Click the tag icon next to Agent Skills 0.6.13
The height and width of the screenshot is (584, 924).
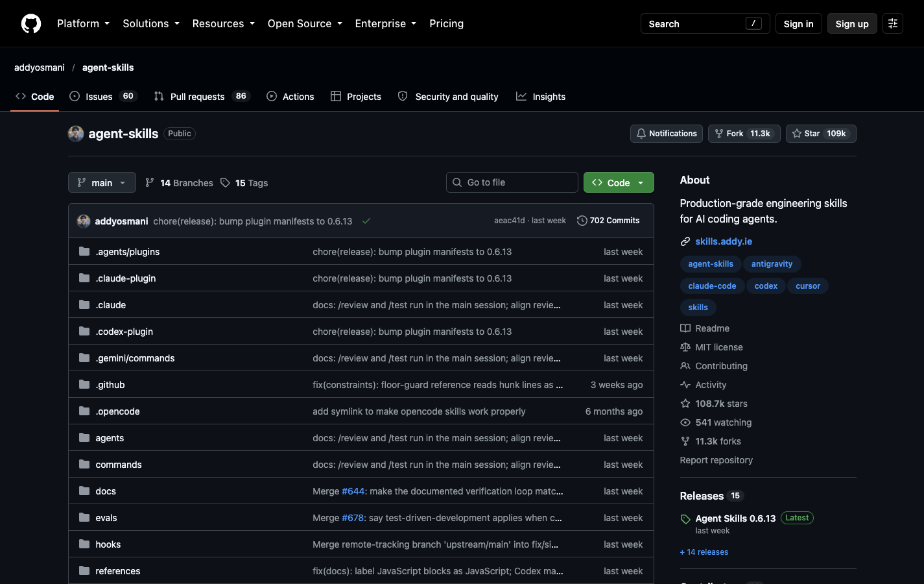[685, 519]
